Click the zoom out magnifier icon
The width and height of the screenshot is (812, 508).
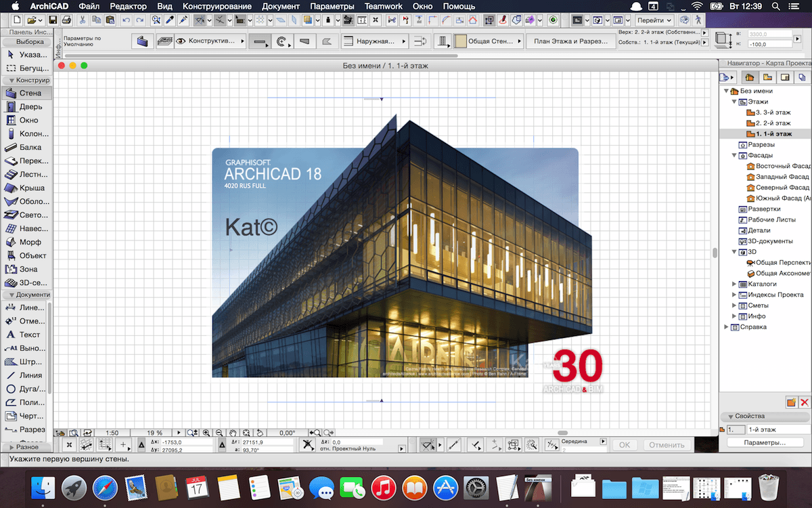pos(219,432)
